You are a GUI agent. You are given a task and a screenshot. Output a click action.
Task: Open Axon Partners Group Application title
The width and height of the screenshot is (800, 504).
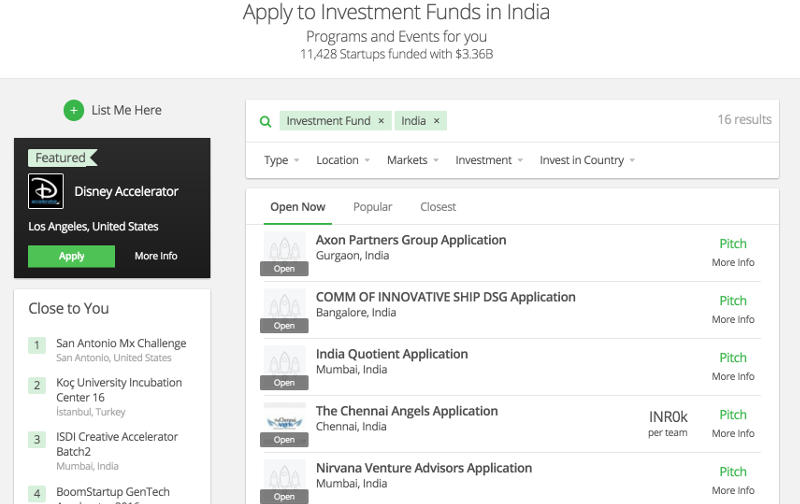pos(411,240)
